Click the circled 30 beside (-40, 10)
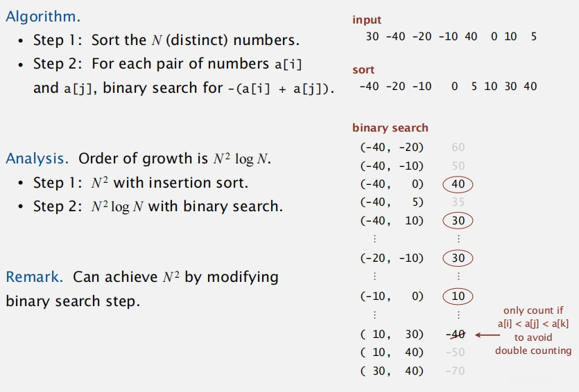This screenshot has width=579, height=392. tap(458, 221)
